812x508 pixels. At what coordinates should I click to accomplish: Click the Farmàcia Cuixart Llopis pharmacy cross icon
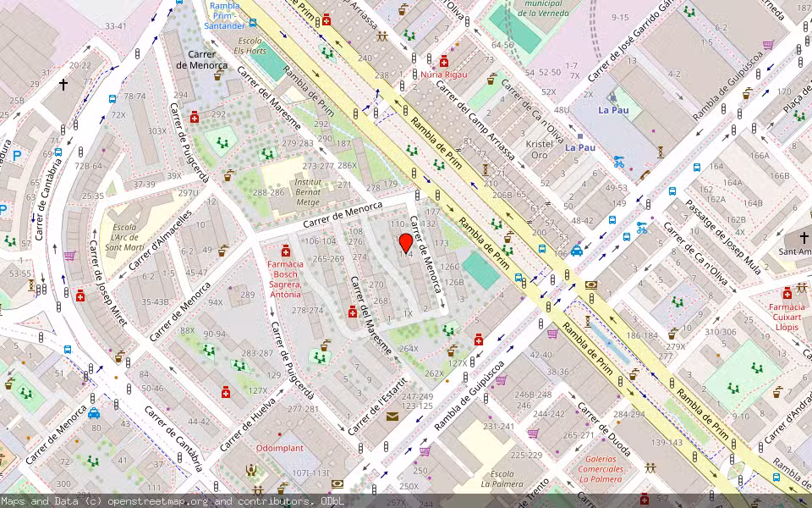[787, 294]
